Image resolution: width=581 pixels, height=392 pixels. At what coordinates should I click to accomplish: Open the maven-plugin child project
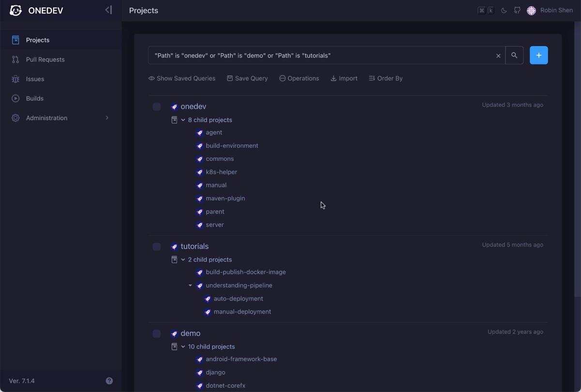pyautogui.click(x=225, y=198)
